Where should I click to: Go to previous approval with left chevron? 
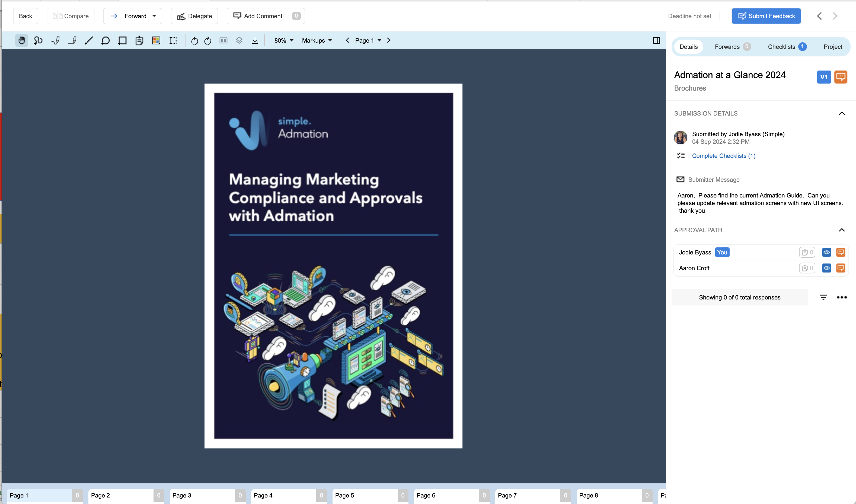point(819,16)
